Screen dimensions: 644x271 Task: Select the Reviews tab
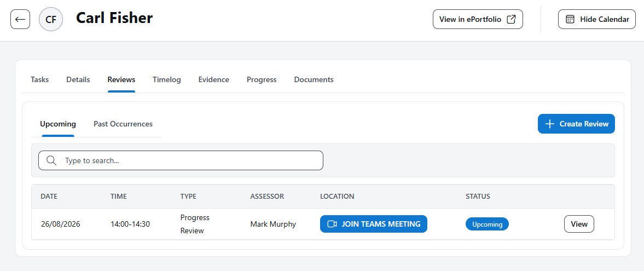121,80
